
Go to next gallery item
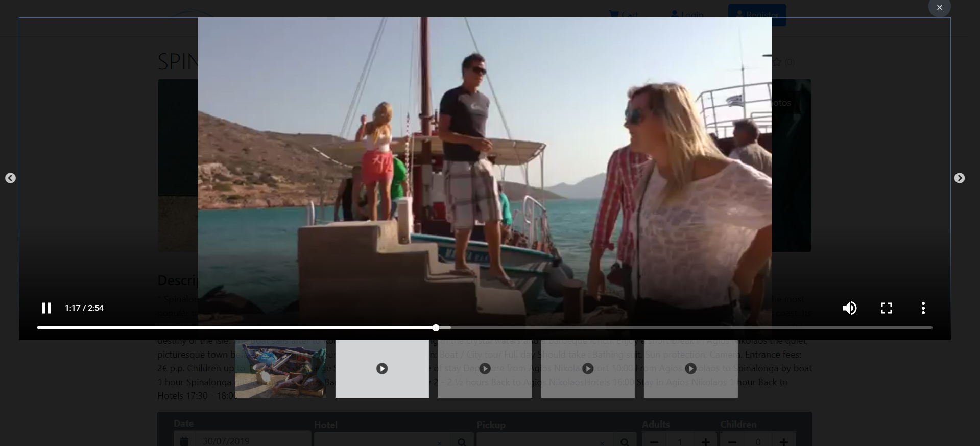[x=959, y=178]
